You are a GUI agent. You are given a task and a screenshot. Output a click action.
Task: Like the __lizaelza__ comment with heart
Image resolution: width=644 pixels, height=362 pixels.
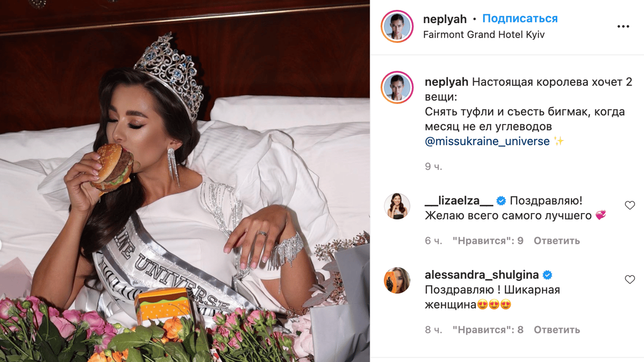pyautogui.click(x=630, y=205)
